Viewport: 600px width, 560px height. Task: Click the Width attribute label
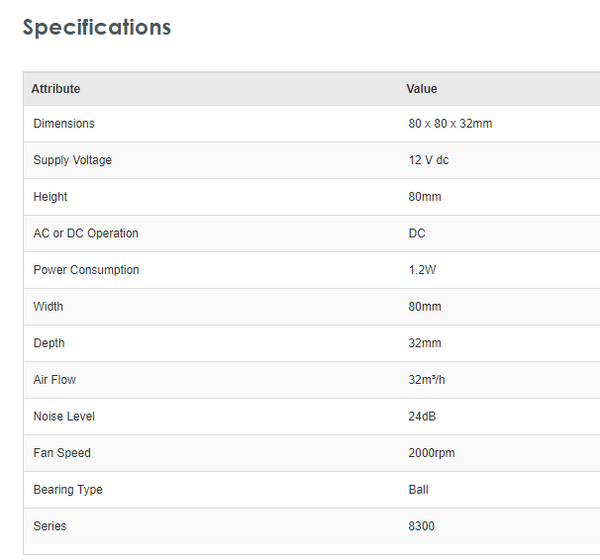coord(48,307)
